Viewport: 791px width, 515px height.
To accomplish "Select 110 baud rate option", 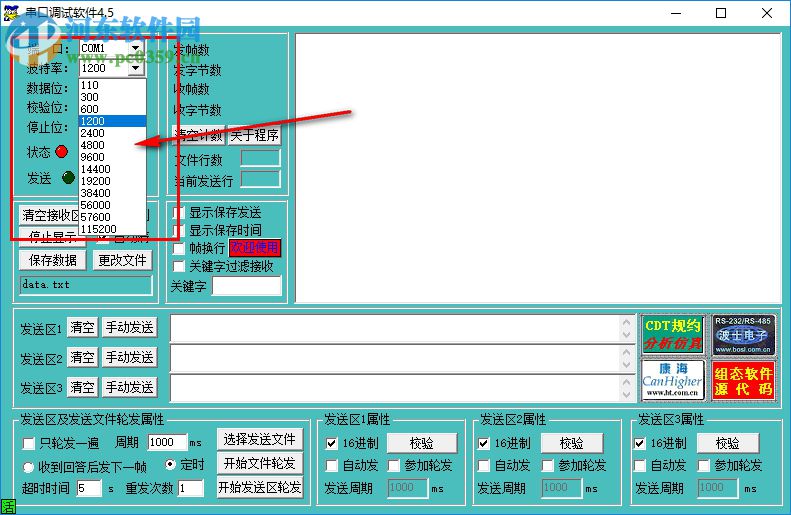I will pos(112,85).
